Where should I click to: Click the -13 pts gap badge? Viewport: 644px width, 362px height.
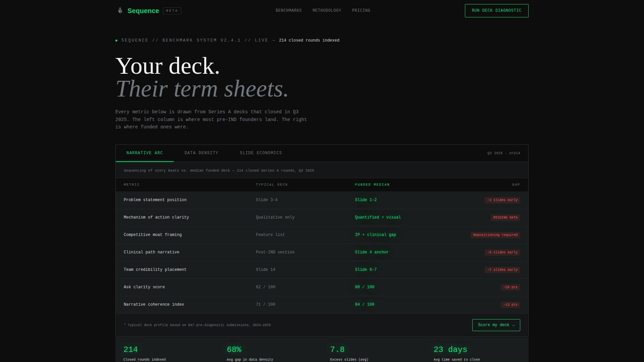point(510,305)
